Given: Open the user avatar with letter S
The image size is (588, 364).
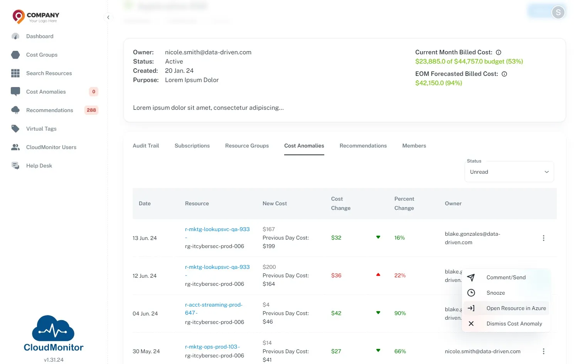Looking at the screenshot, I should coord(558,12).
